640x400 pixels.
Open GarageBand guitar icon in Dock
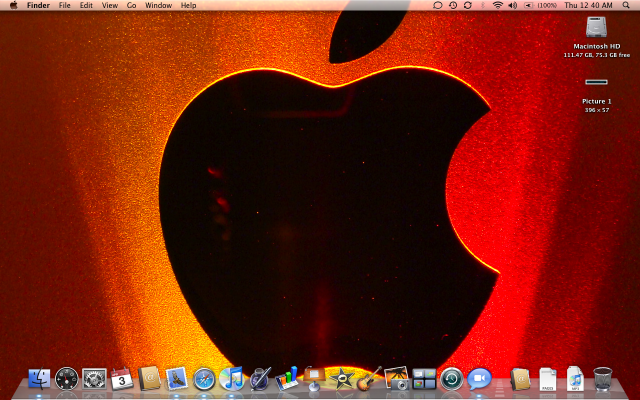coord(369,379)
